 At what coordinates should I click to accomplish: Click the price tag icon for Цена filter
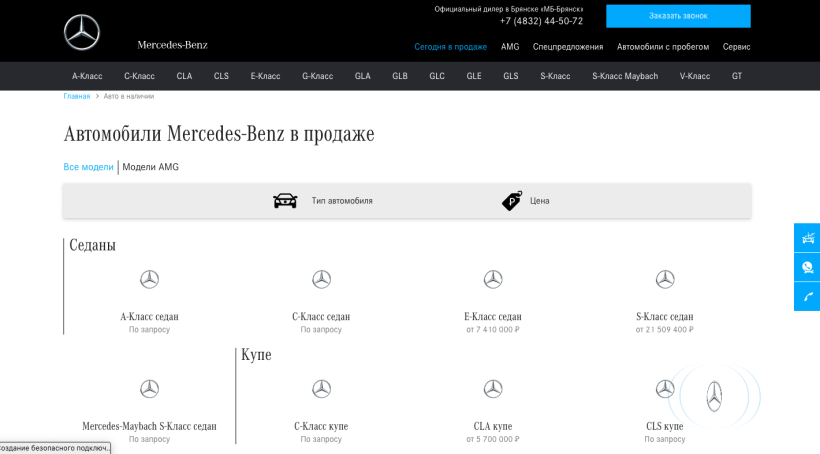click(x=512, y=201)
